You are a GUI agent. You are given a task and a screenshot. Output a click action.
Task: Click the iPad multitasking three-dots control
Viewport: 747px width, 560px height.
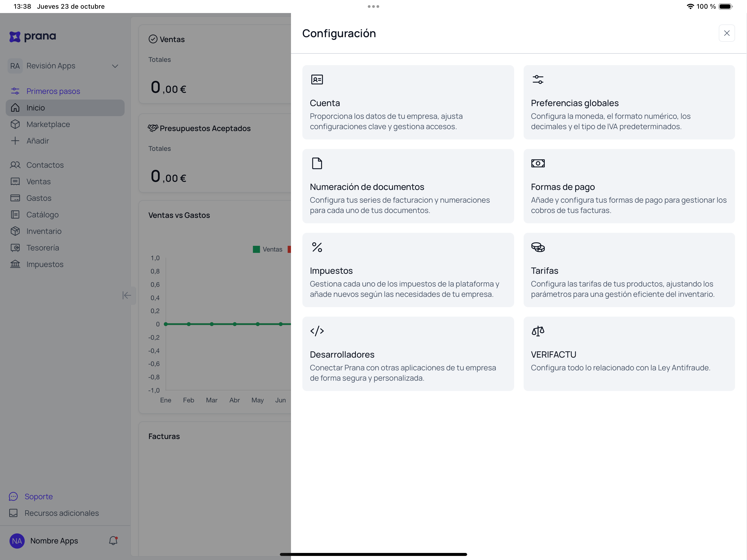(x=373, y=7)
